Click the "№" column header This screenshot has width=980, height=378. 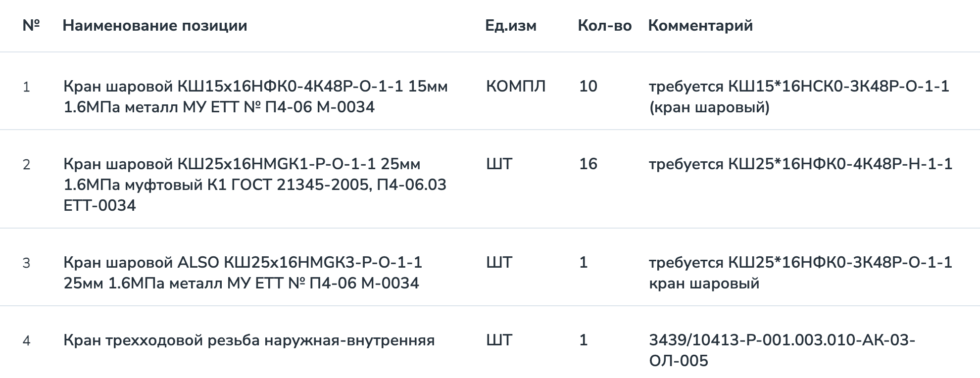coord(31,25)
